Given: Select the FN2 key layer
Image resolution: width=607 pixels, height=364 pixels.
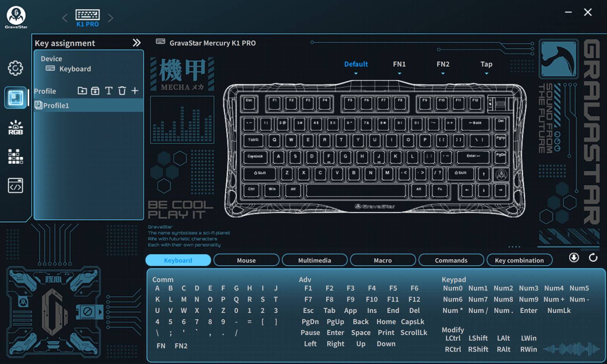Looking at the screenshot, I should 443,64.
